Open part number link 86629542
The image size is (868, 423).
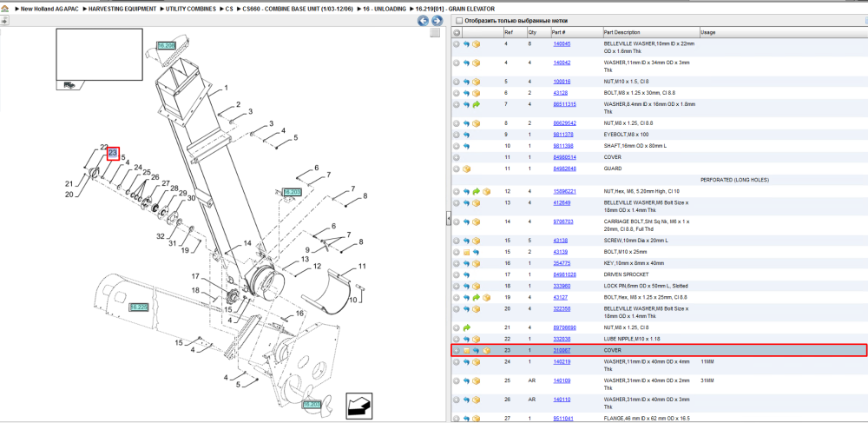tap(565, 123)
